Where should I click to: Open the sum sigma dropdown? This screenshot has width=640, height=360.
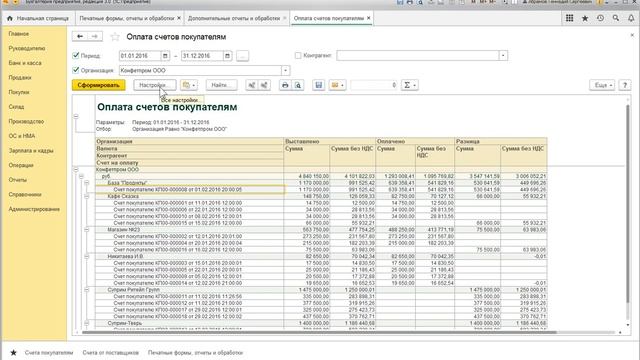(x=409, y=85)
